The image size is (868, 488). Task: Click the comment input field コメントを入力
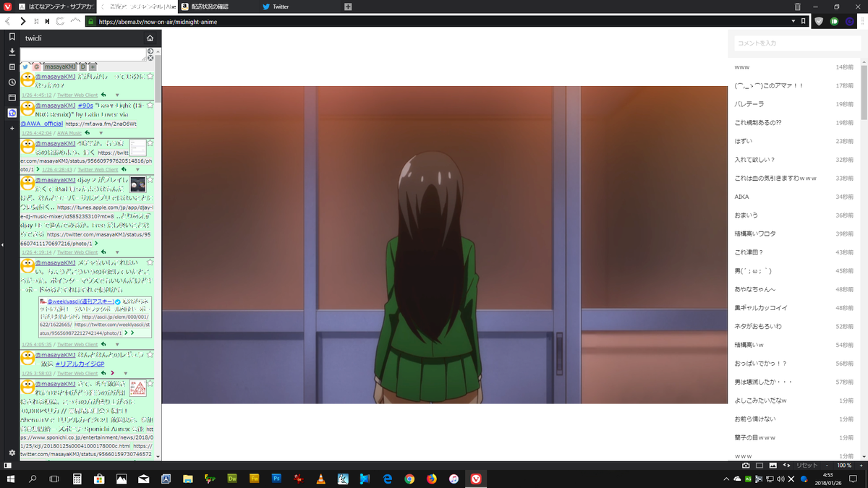798,43
